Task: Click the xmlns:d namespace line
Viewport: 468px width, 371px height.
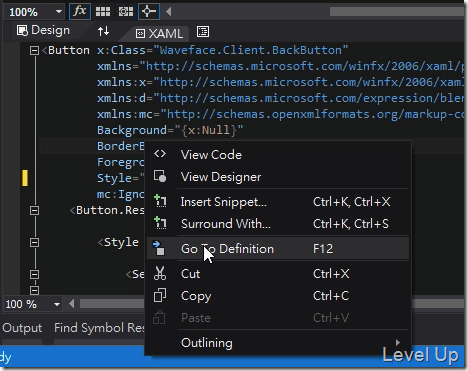Action: [x=280, y=98]
